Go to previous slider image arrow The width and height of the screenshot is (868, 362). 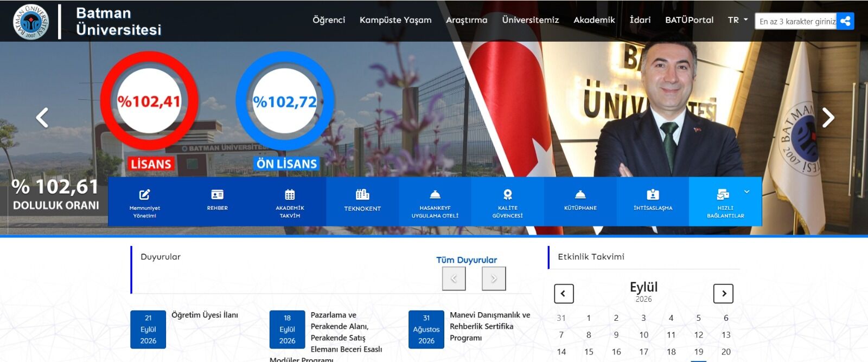pyautogui.click(x=42, y=118)
